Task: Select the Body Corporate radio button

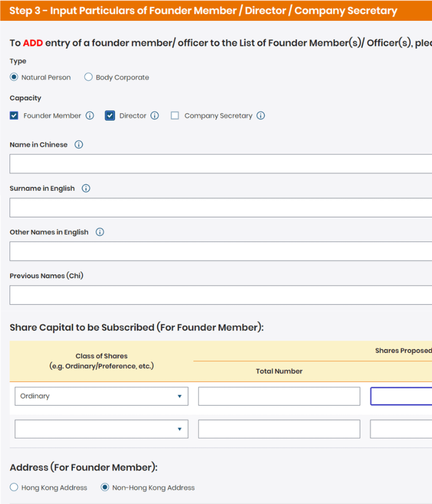Action: [x=88, y=77]
